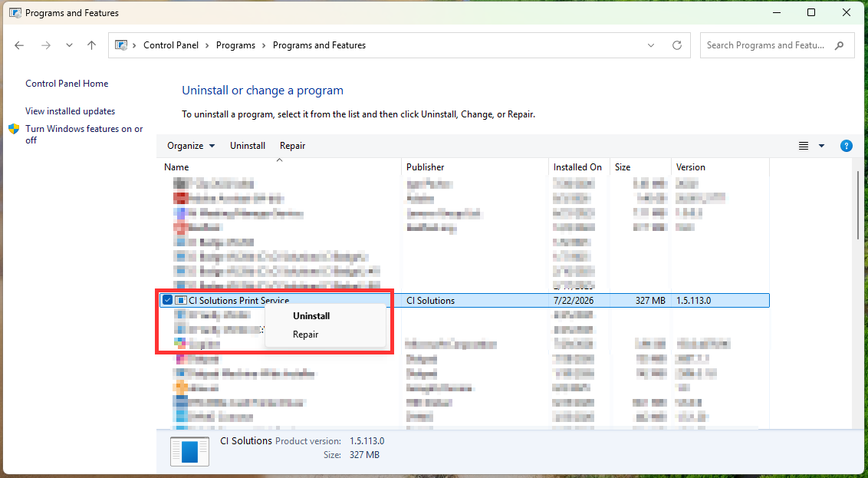The height and width of the screenshot is (478, 868).
Task: Click the Programs and Features title bar icon
Action: 15,13
